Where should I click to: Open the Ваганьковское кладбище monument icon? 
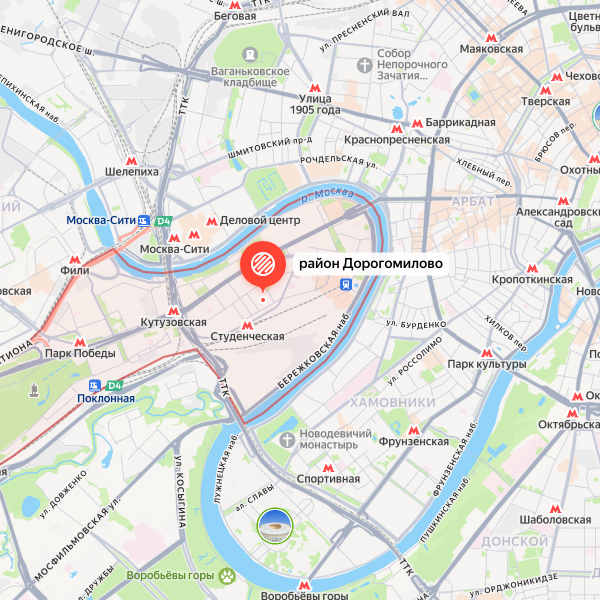(250, 54)
